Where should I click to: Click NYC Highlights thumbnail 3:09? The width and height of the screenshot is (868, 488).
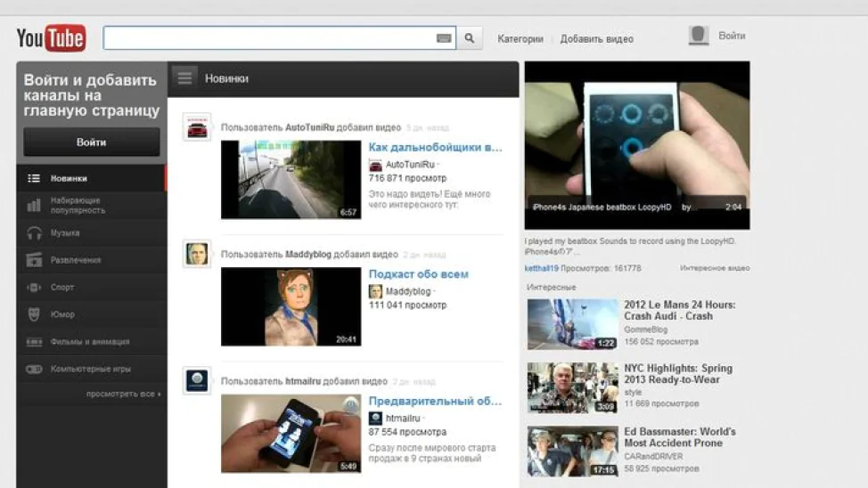click(572, 388)
